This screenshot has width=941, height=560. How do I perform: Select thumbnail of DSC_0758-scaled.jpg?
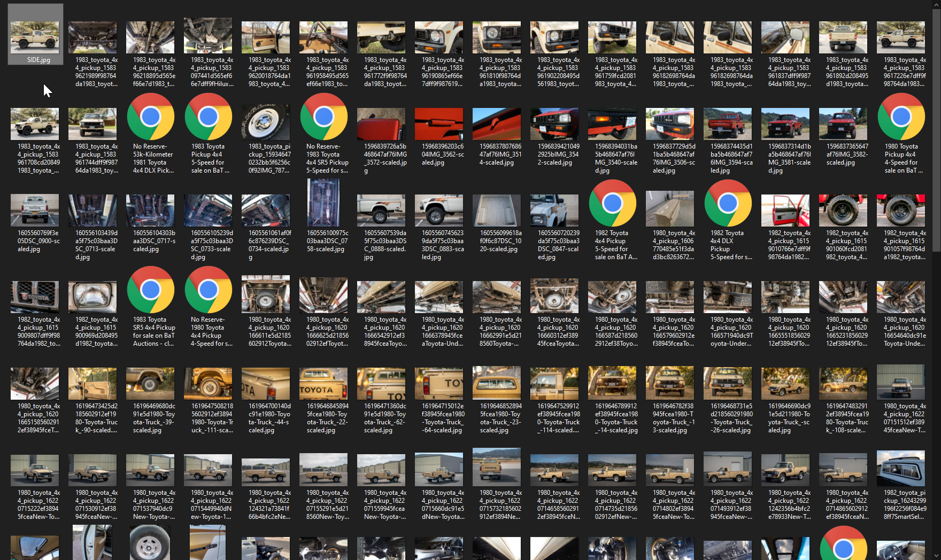coord(323,203)
